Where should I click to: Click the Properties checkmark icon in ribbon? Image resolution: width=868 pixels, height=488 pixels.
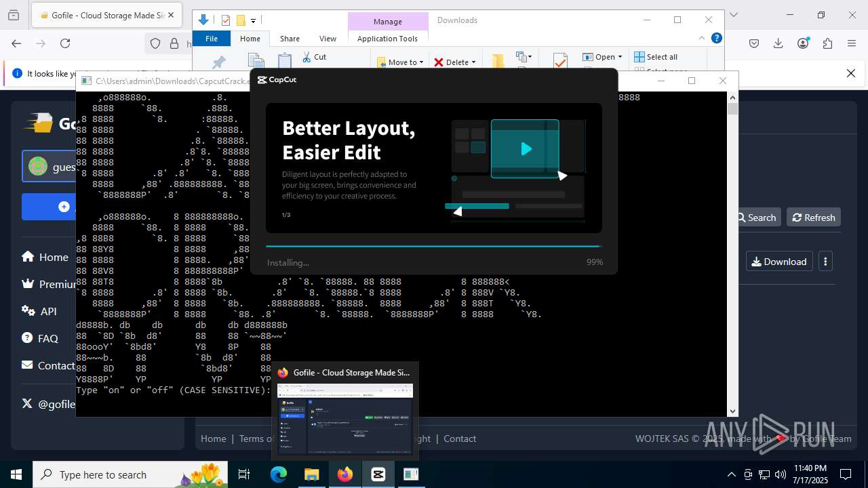[560, 61]
